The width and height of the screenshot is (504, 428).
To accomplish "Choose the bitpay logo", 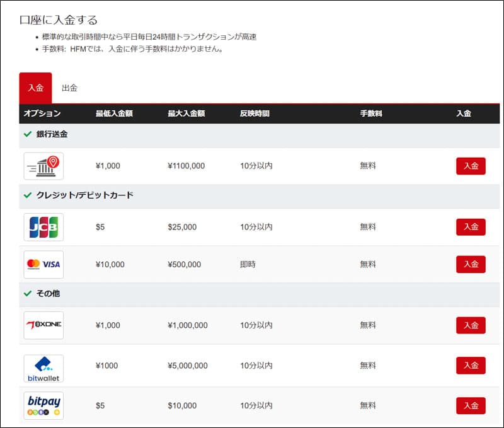I will [43, 405].
